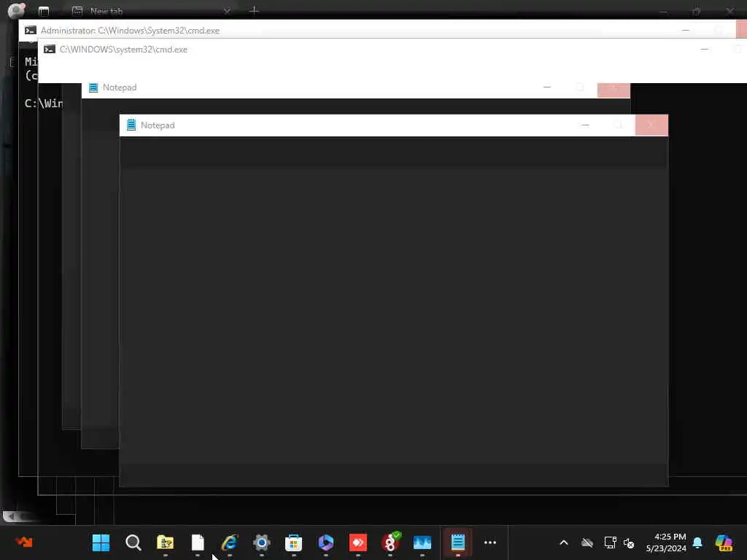
Task: Open OneDrive cloud tray icon
Action: pyautogui.click(x=587, y=542)
